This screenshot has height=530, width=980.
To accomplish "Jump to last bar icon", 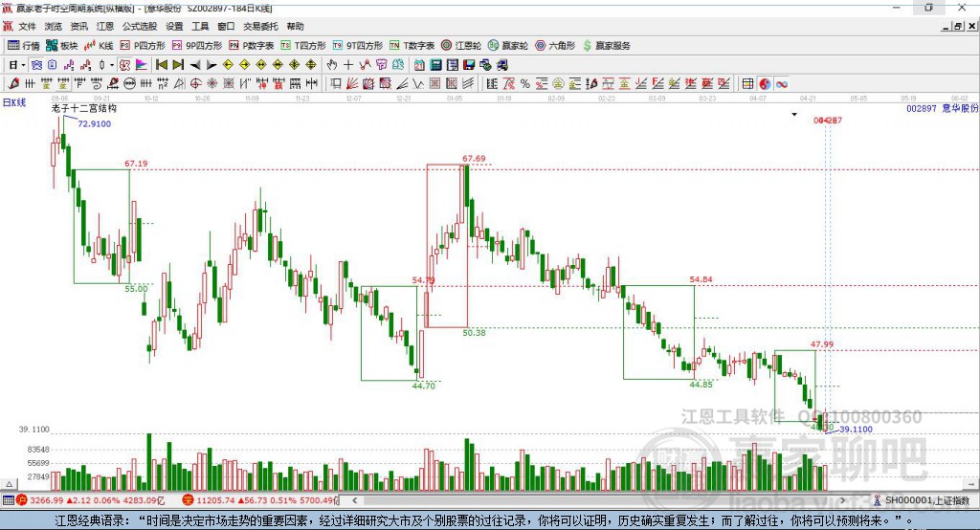I will (x=178, y=65).
